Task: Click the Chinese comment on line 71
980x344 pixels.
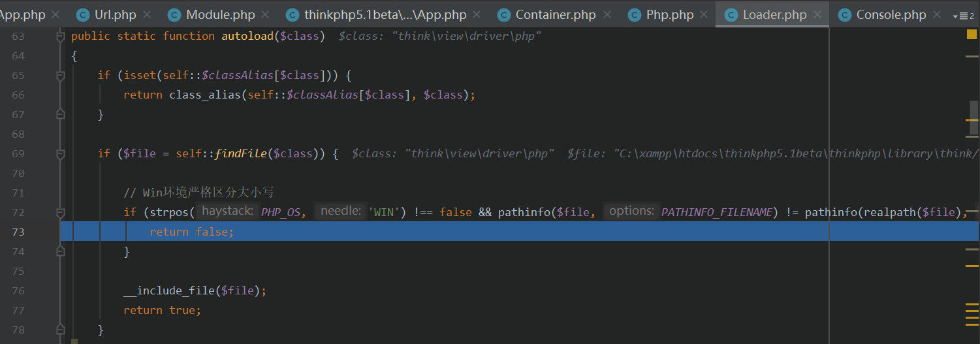Action: 198,193
